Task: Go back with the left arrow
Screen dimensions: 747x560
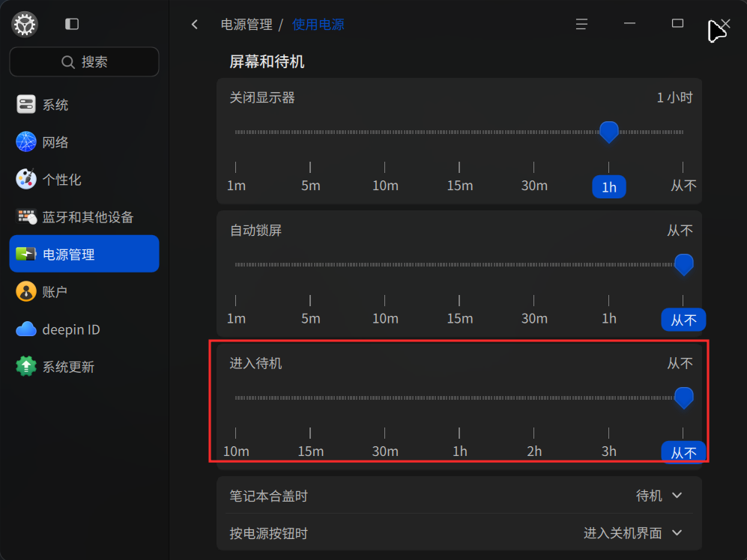Action: tap(194, 24)
